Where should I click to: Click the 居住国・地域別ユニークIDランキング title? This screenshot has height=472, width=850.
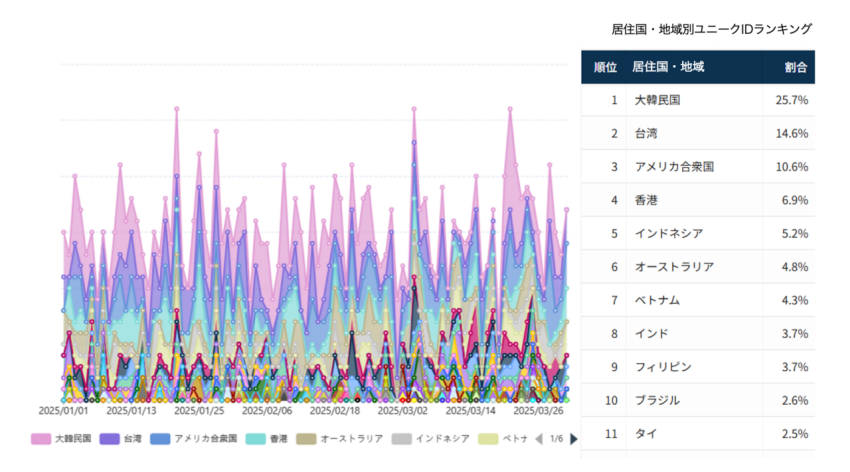pos(711,29)
